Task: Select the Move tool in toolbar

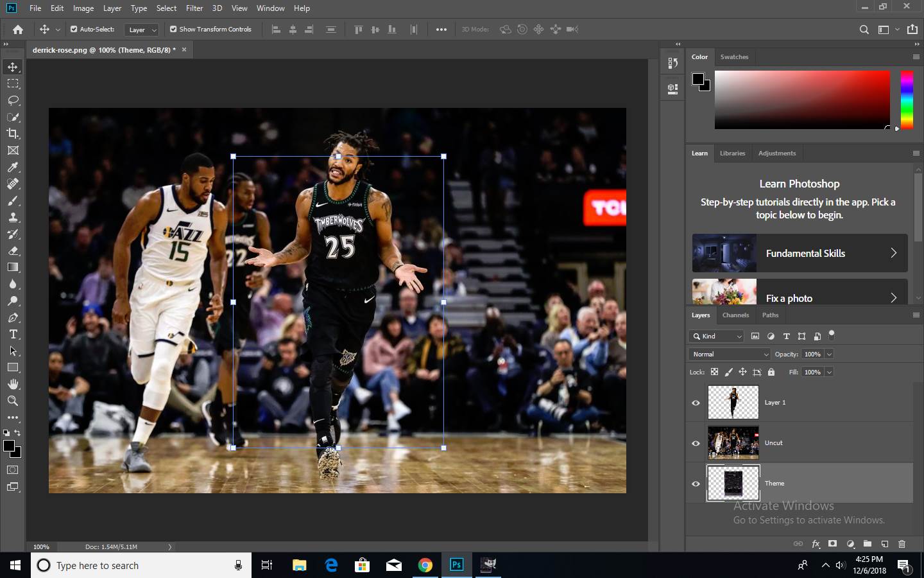Action: [x=13, y=67]
